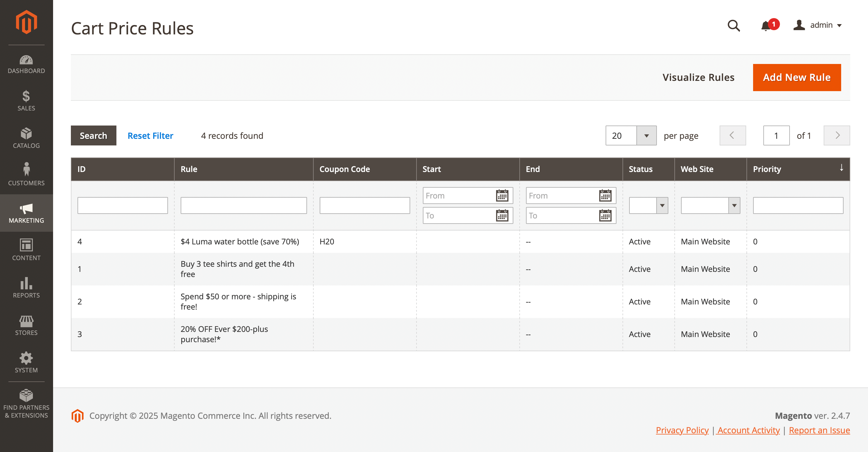Open the Reports sidebar menu

click(x=26, y=288)
